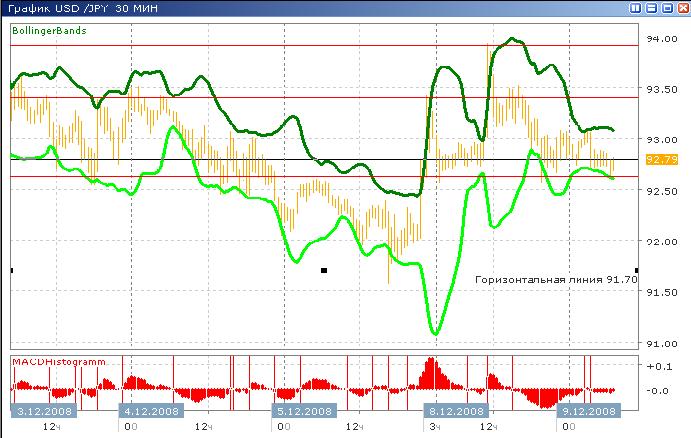Viewport: 691px width, 438px height.
Task: Select the 5.12.2008 date marker
Action: tap(305, 410)
